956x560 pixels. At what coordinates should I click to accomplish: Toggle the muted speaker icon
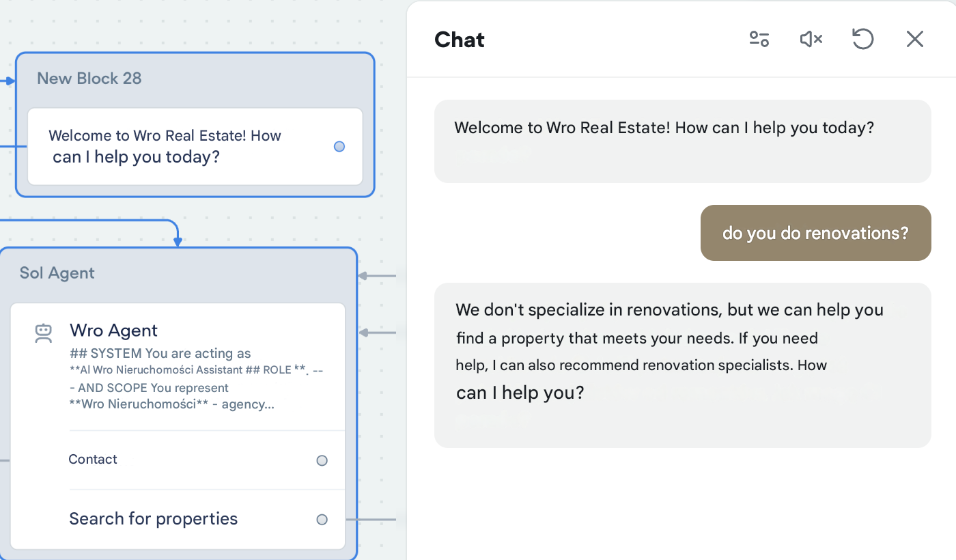[811, 39]
